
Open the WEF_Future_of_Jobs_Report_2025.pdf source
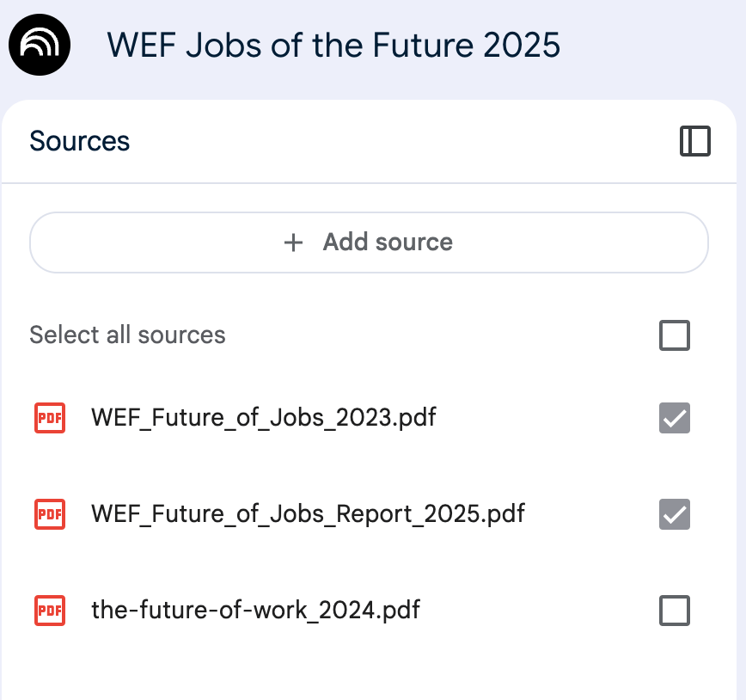307,514
